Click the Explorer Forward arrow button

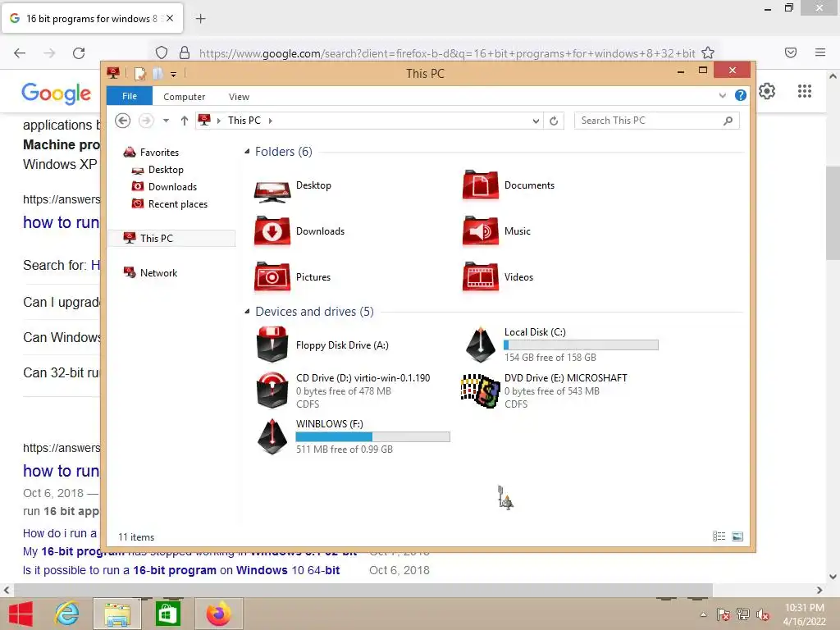[x=146, y=121]
